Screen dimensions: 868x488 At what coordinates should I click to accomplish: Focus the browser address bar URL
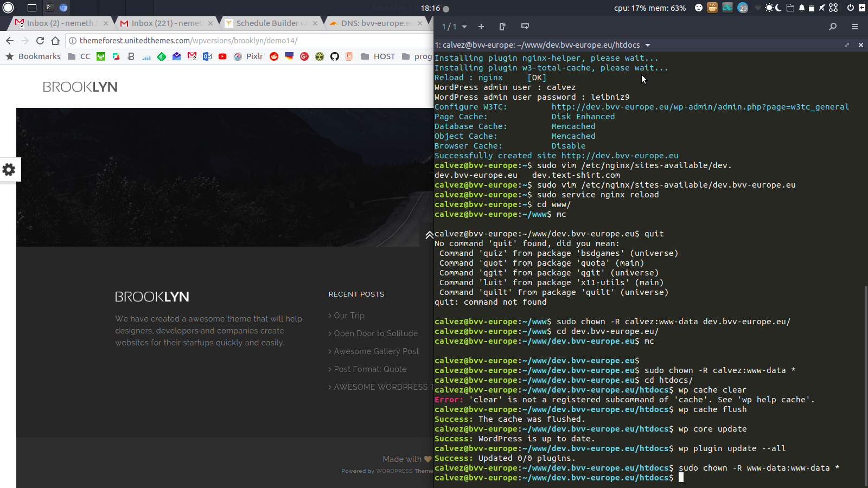coord(188,41)
